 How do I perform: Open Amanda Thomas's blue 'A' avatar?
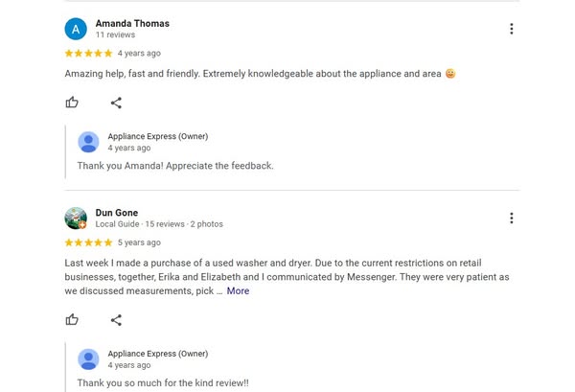[76, 29]
